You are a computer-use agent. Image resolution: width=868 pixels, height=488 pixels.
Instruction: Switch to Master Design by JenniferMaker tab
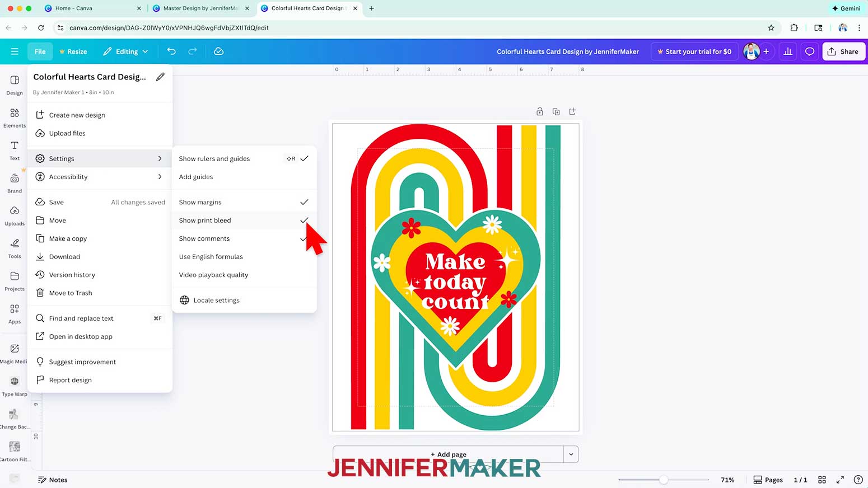[x=202, y=8]
